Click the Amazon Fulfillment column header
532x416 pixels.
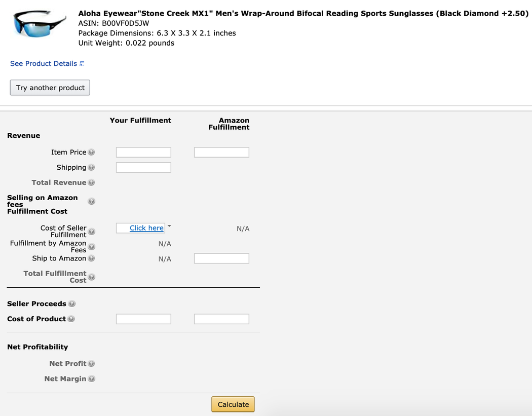(x=229, y=124)
